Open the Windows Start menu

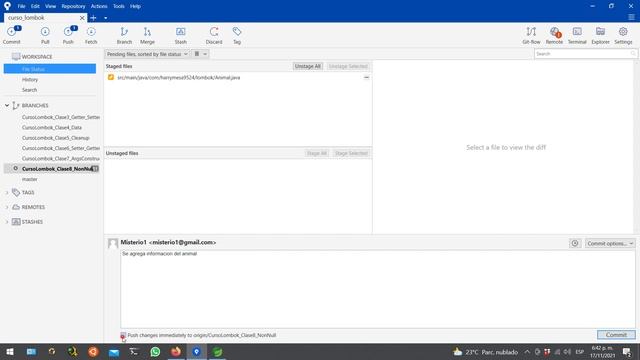[x=10, y=351]
